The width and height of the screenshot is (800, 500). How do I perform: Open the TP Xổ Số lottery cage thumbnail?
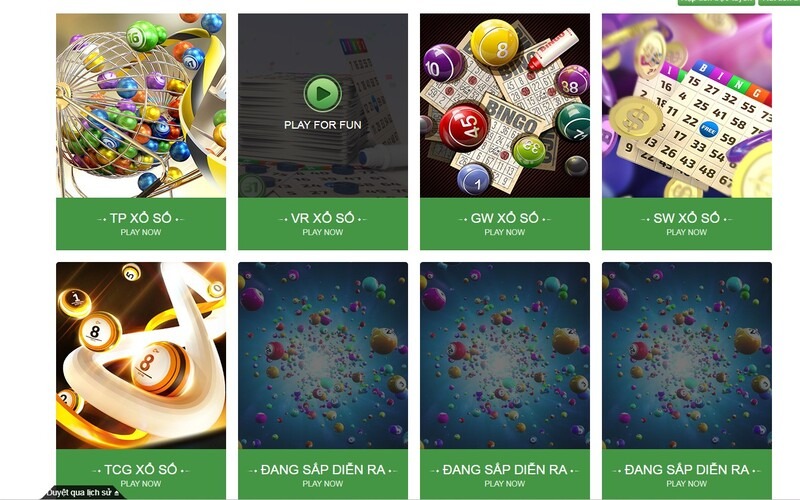pyautogui.click(x=141, y=106)
